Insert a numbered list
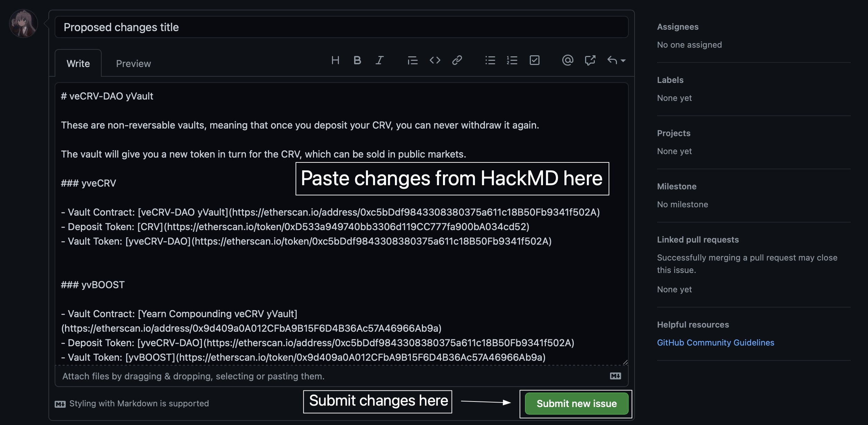The image size is (868, 425). (x=512, y=60)
